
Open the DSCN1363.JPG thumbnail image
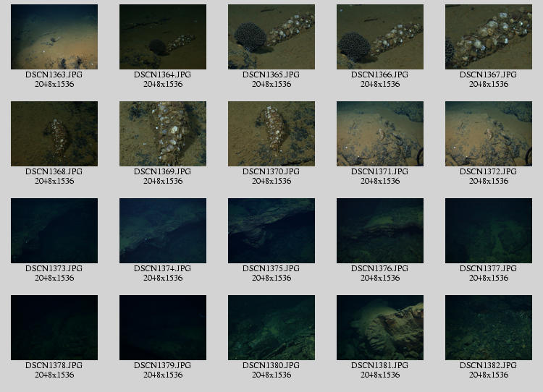click(x=54, y=37)
